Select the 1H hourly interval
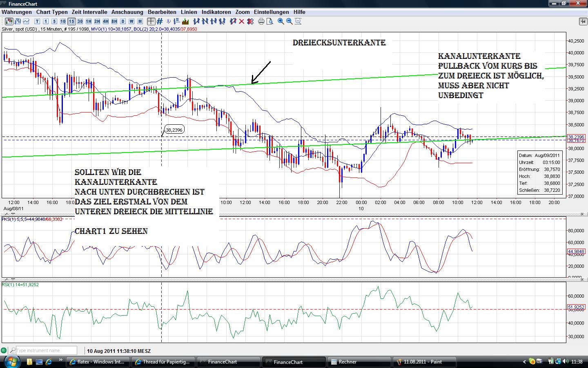Viewport: 588px width, 368px height. pos(89,21)
